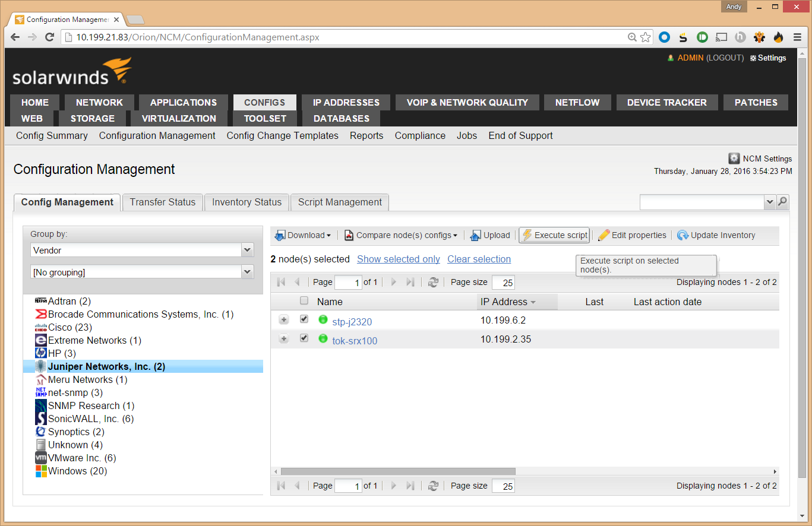Toggle the select-all checkbox in table header
The width and height of the screenshot is (812, 526).
pyautogui.click(x=304, y=300)
